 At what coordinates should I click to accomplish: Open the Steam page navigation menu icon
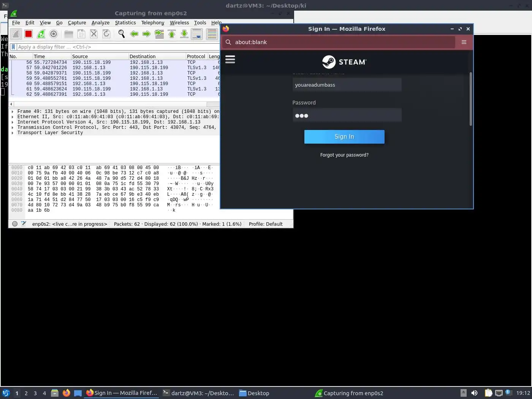230,59
